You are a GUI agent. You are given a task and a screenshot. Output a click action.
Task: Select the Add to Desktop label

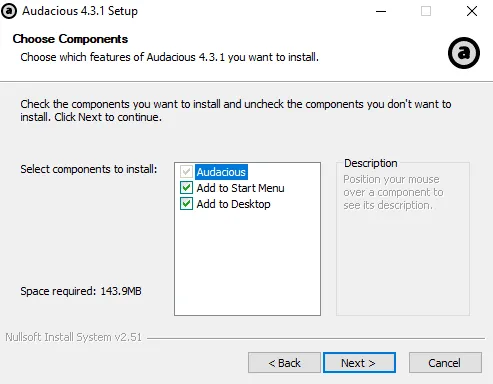233,204
